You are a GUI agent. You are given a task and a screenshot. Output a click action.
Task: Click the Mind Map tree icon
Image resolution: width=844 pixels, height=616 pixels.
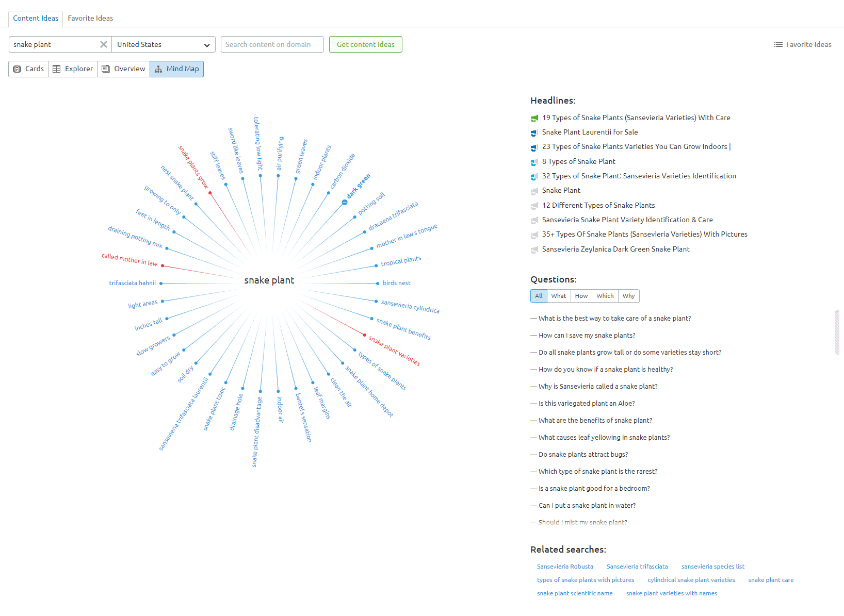[158, 69]
